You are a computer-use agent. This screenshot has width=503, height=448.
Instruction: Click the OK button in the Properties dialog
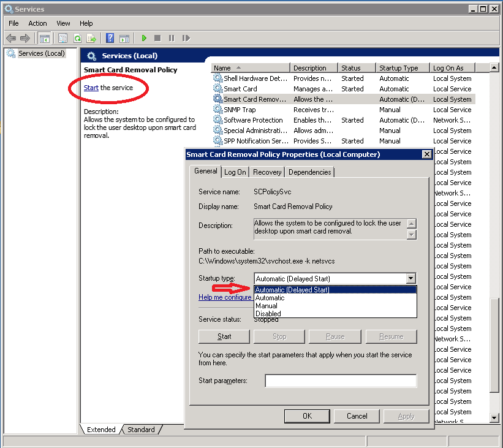click(x=307, y=416)
